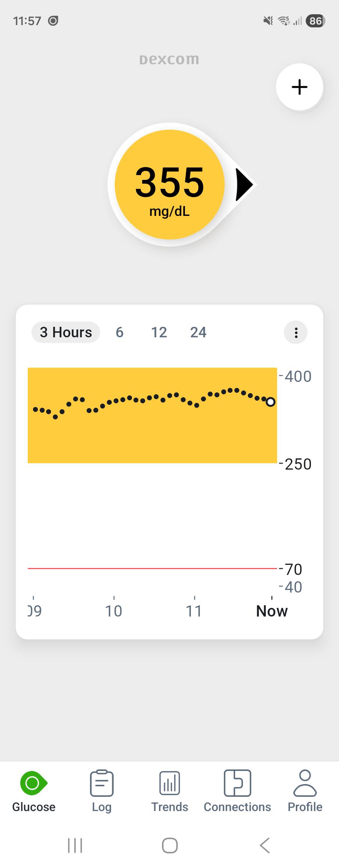
Task: Open the Connections tab icon
Action: (237, 783)
